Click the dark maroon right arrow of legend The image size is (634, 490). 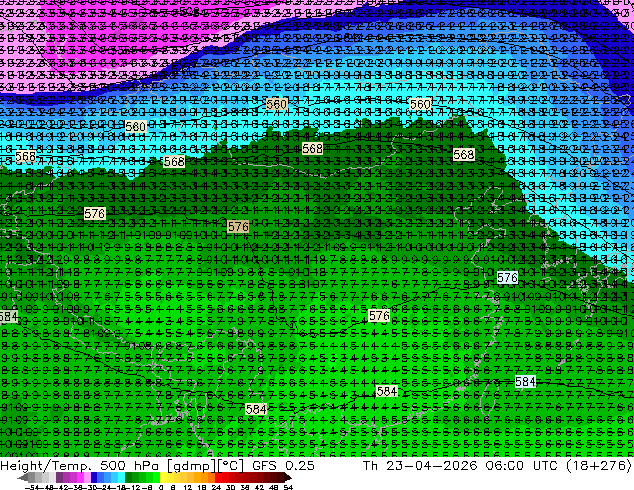click(x=288, y=477)
